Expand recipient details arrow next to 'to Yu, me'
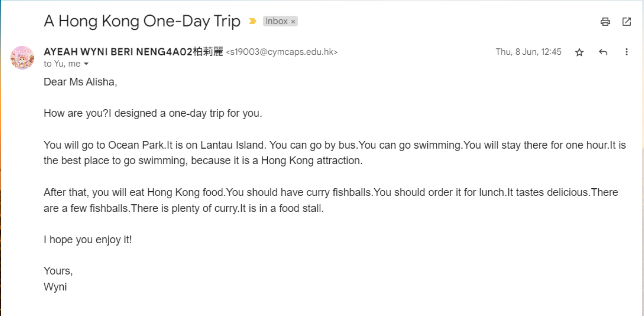The image size is (644, 316). pos(86,64)
